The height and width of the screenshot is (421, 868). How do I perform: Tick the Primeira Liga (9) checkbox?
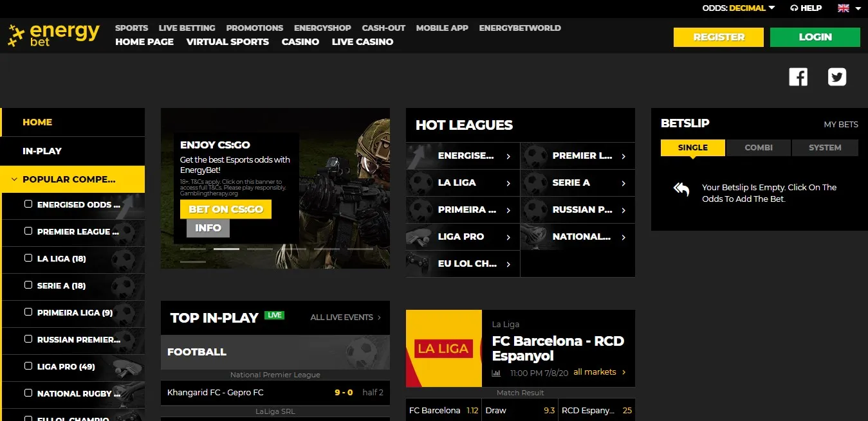28,312
